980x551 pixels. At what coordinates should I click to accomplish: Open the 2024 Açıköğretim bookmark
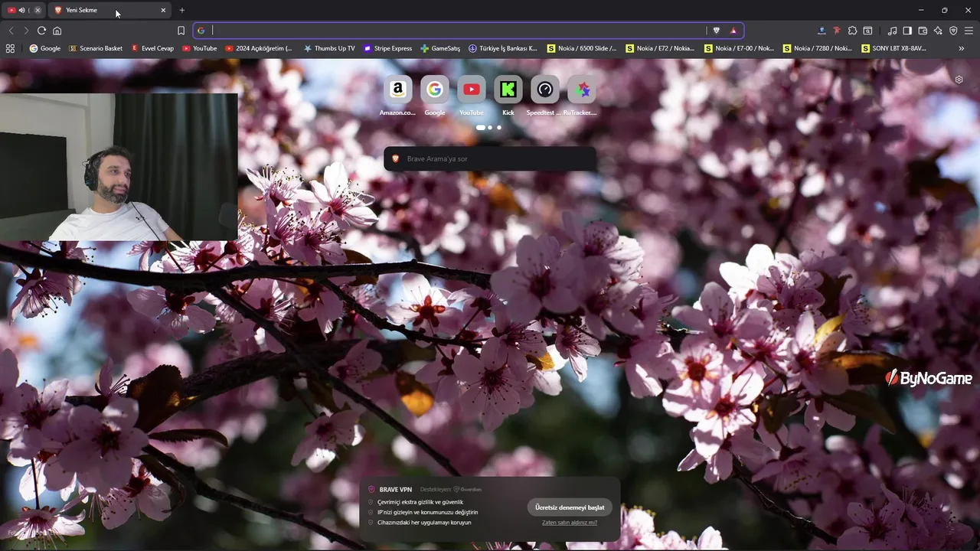tap(259, 48)
